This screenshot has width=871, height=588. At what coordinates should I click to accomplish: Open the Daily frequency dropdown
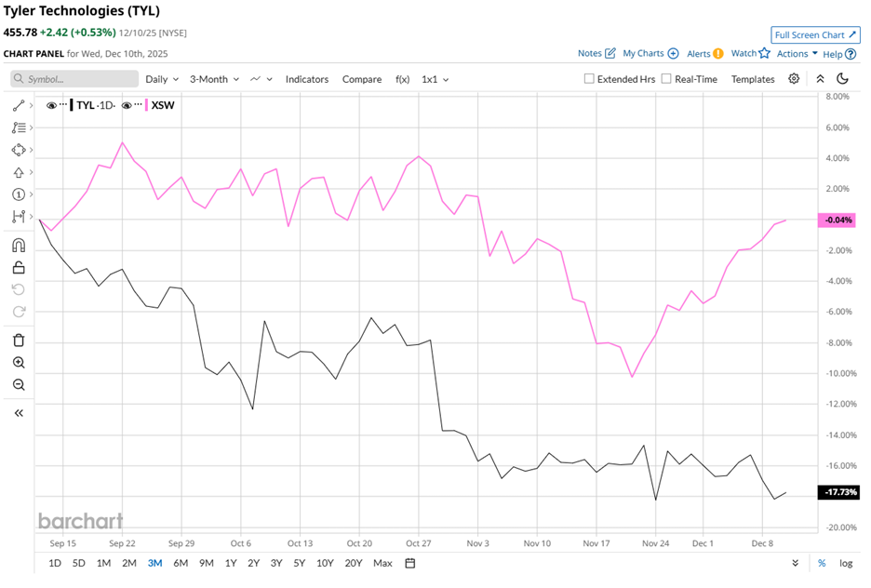point(162,79)
